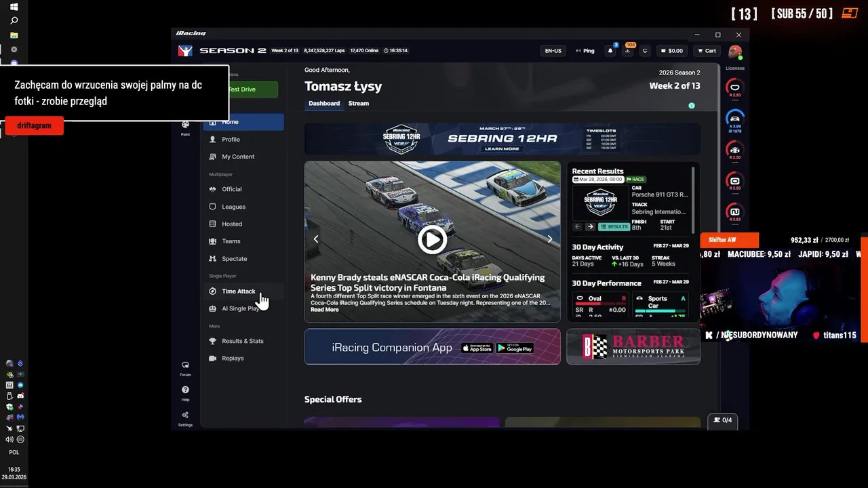Open Leagues in the sidebar
Viewport: 868px width, 488px height.
(243, 207)
